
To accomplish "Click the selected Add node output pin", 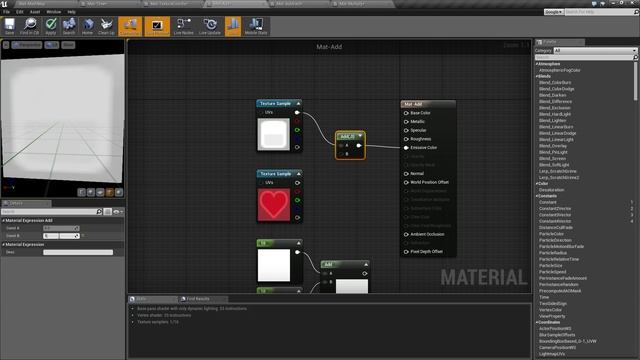I will tap(359, 145).
